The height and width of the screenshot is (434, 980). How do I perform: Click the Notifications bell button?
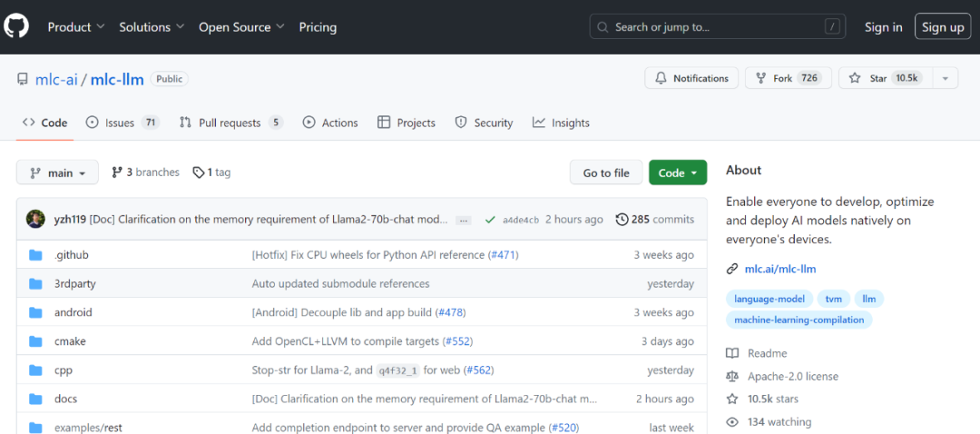pyautogui.click(x=691, y=78)
